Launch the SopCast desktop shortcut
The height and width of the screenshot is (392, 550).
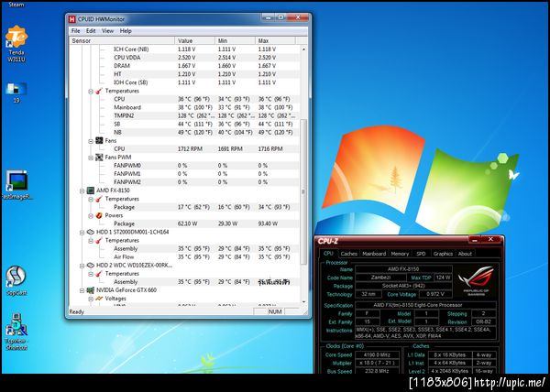coord(15,276)
